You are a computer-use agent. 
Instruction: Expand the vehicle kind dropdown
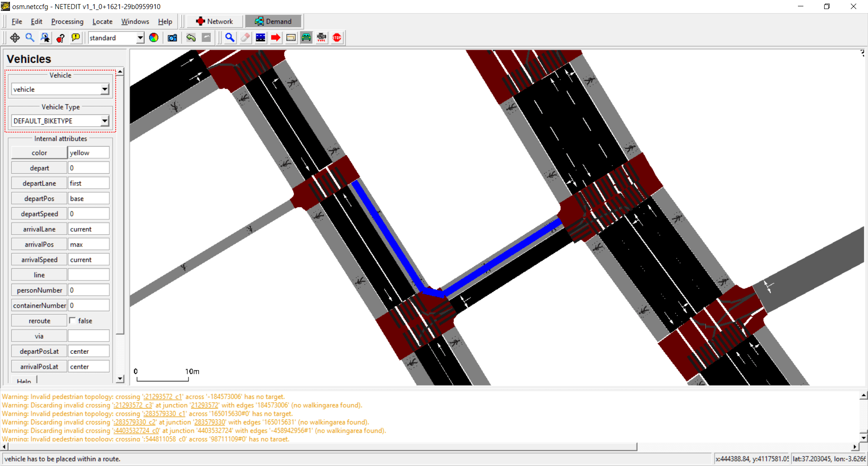[105, 90]
